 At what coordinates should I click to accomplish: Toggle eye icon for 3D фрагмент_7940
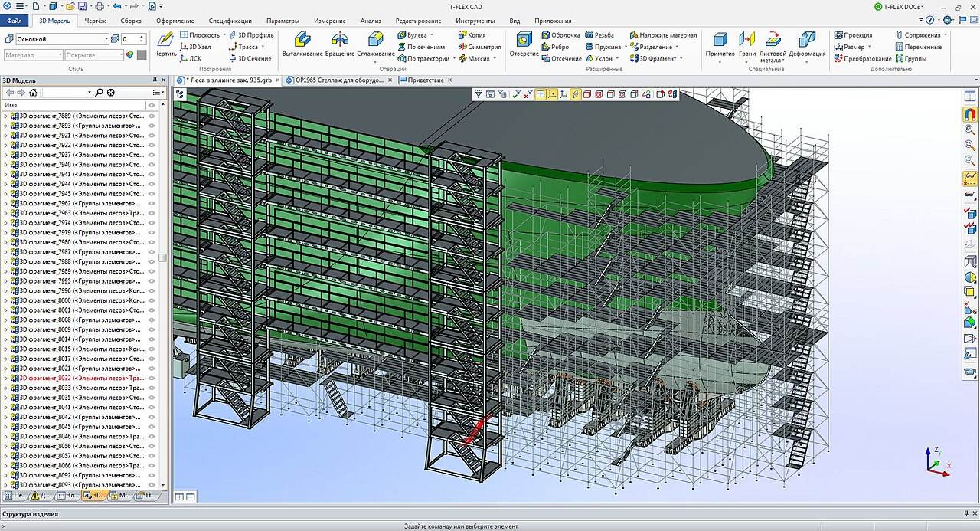tap(152, 165)
